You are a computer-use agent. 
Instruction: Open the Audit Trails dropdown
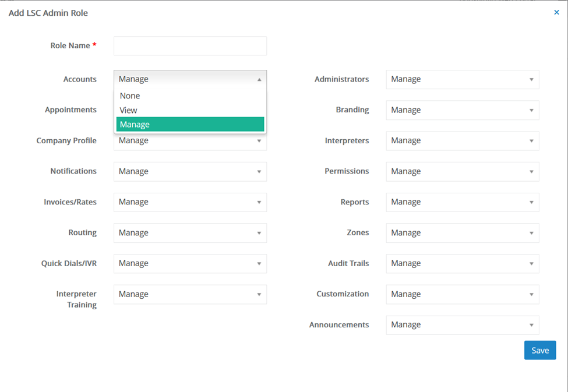coord(463,264)
